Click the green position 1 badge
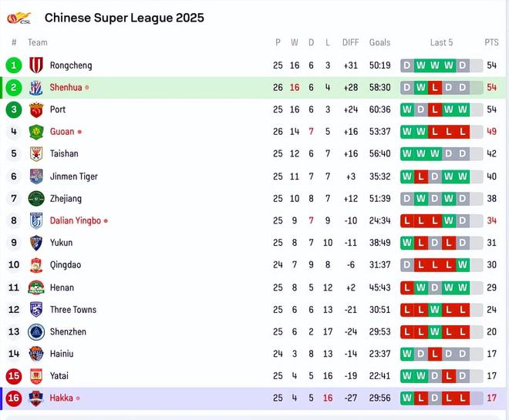This screenshot has width=509, height=420. coord(14,66)
